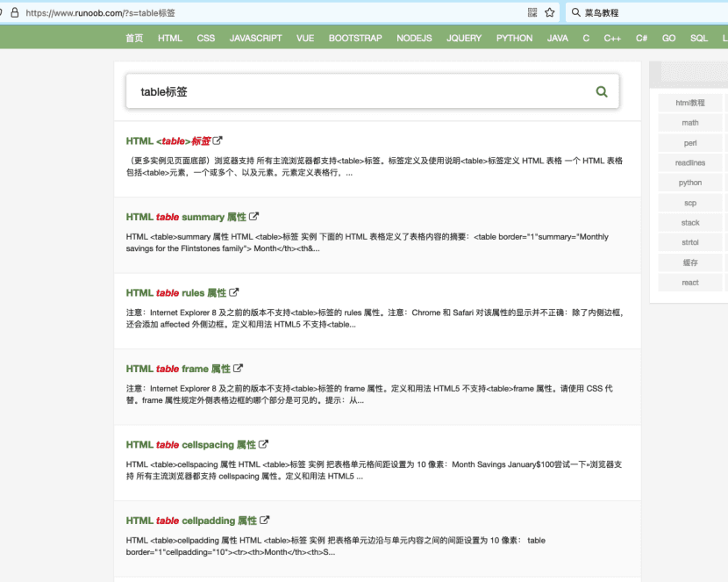Bookmark the page using the star icon
The height and width of the screenshot is (582, 728).
click(549, 12)
